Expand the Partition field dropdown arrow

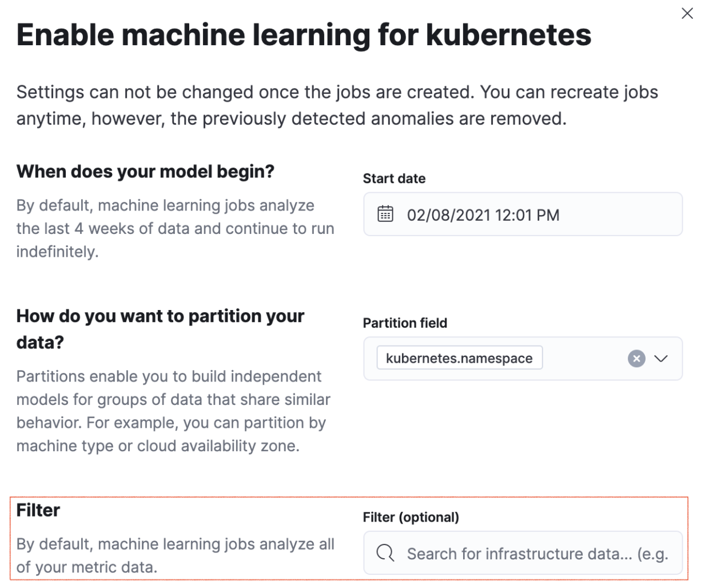tap(661, 359)
